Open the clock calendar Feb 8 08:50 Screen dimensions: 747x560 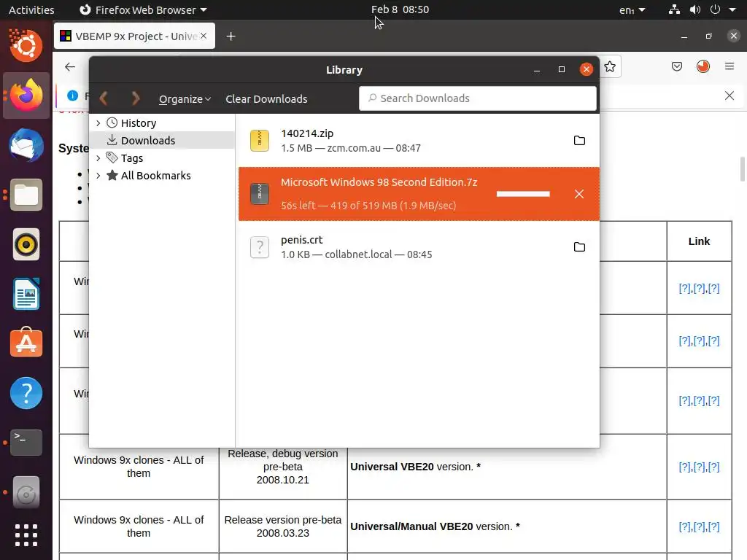[x=400, y=9]
